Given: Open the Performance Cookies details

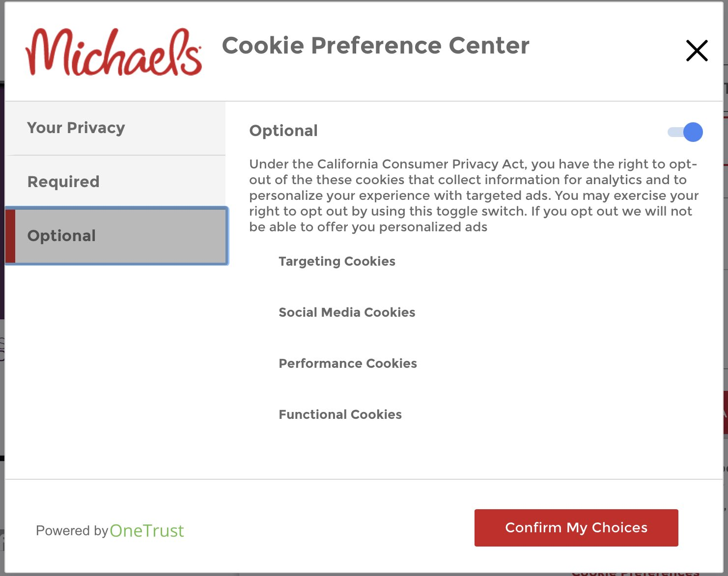Looking at the screenshot, I should [348, 363].
